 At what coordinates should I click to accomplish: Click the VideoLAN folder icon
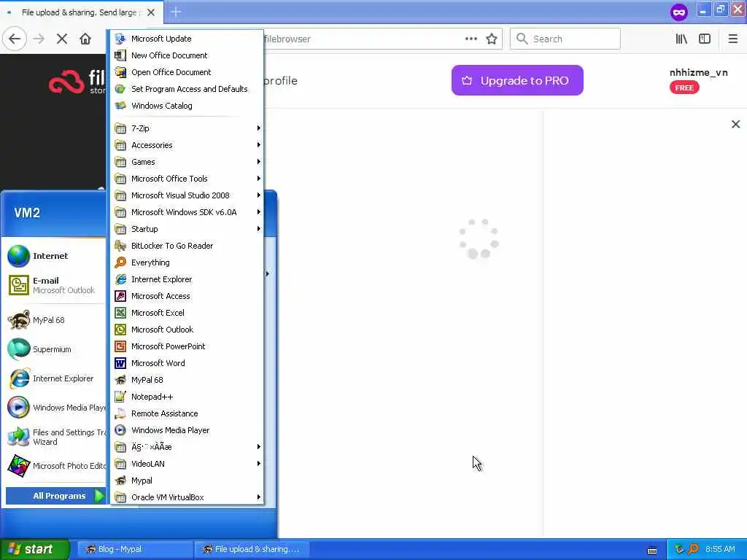pyautogui.click(x=120, y=464)
